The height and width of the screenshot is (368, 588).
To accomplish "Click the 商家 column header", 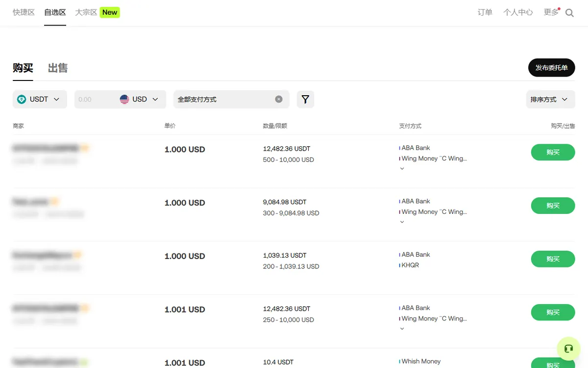I will coord(18,126).
